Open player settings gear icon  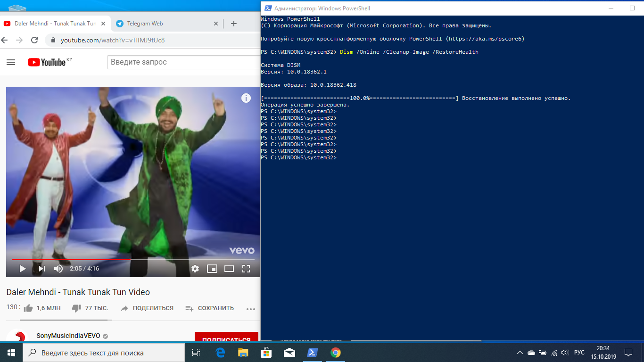tap(195, 269)
